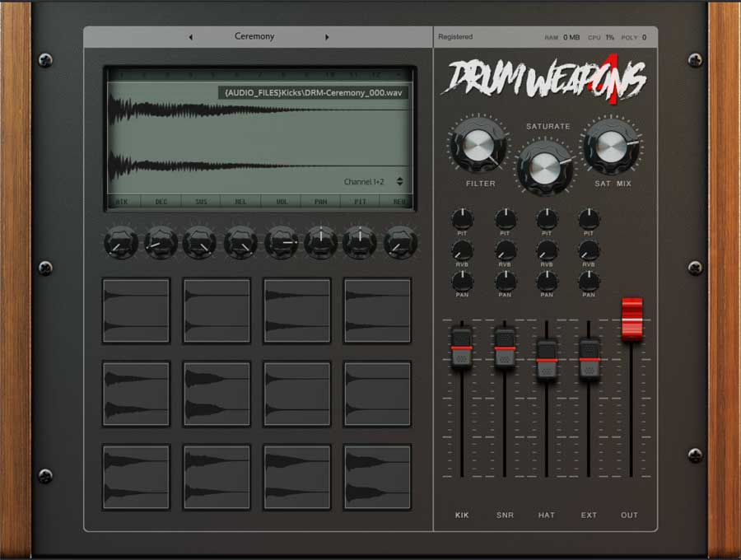Click the HAT channel fader handle
The width and height of the screenshot is (741, 560).
[x=547, y=361]
